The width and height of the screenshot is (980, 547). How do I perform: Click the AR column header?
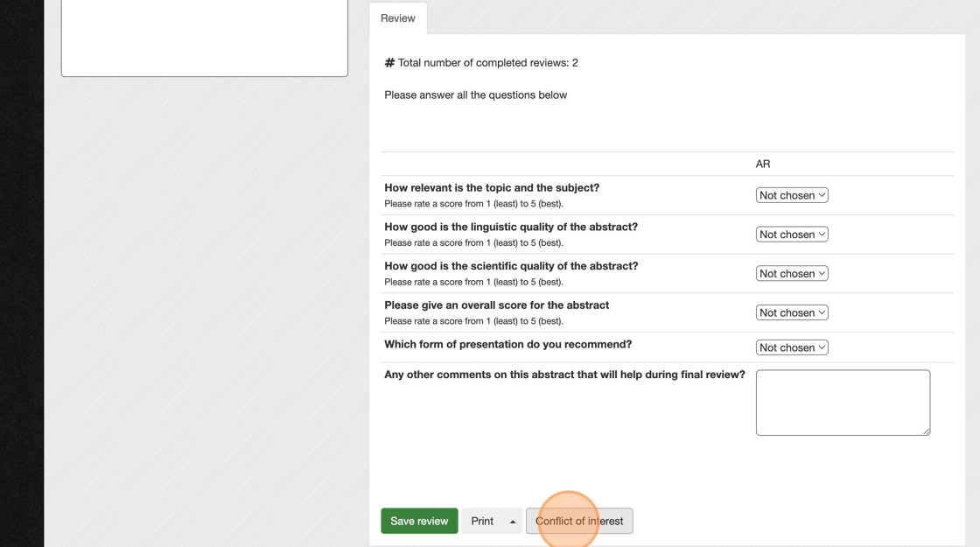[x=763, y=164]
